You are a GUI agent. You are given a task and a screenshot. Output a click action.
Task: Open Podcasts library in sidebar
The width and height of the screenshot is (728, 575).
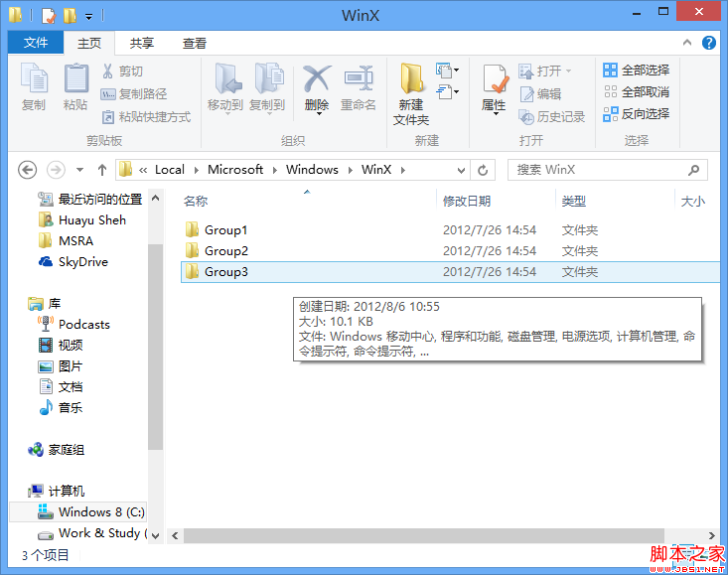[73, 325]
